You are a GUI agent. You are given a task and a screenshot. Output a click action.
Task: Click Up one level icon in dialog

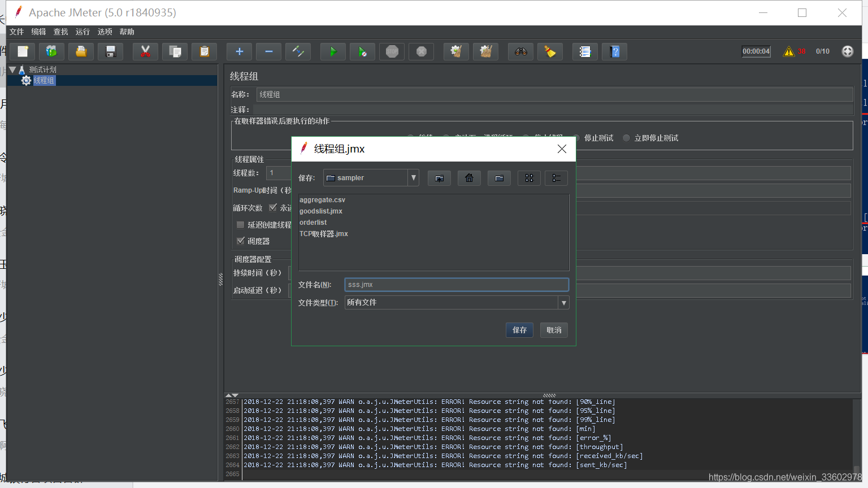439,178
